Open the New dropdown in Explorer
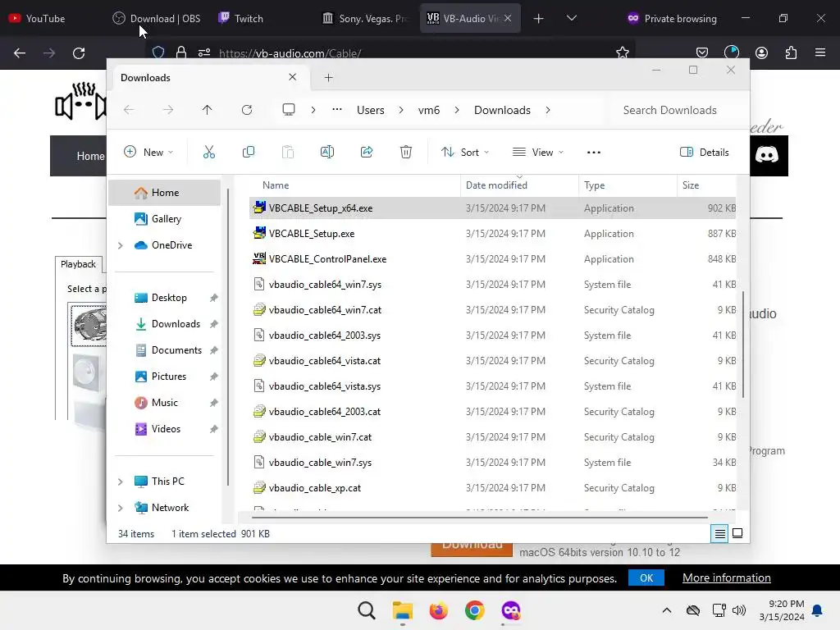Image resolution: width=840 pixels, height=630 pixels. (x=148, y=152)
